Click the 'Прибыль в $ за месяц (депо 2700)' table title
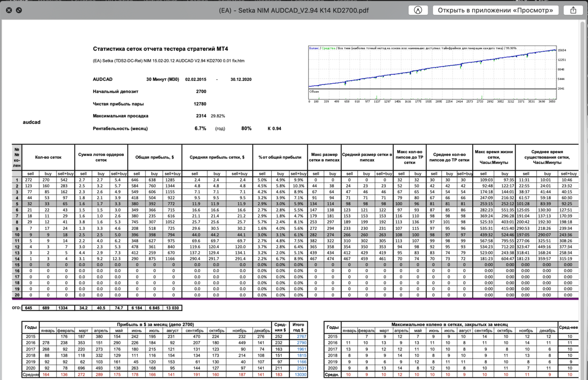The image size is (588, 380). coord(155,324)
